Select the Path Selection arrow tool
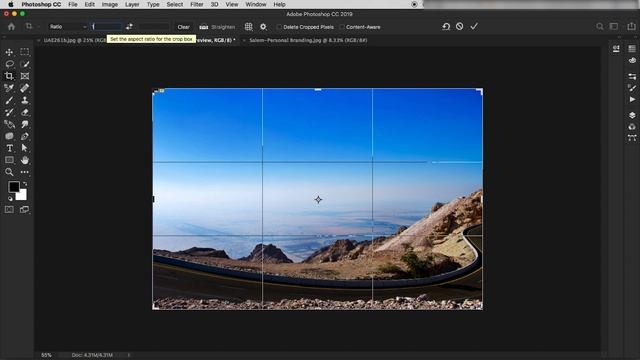This screenshot has width=640, height=360. pyautogui.click(x=24, y=148)
